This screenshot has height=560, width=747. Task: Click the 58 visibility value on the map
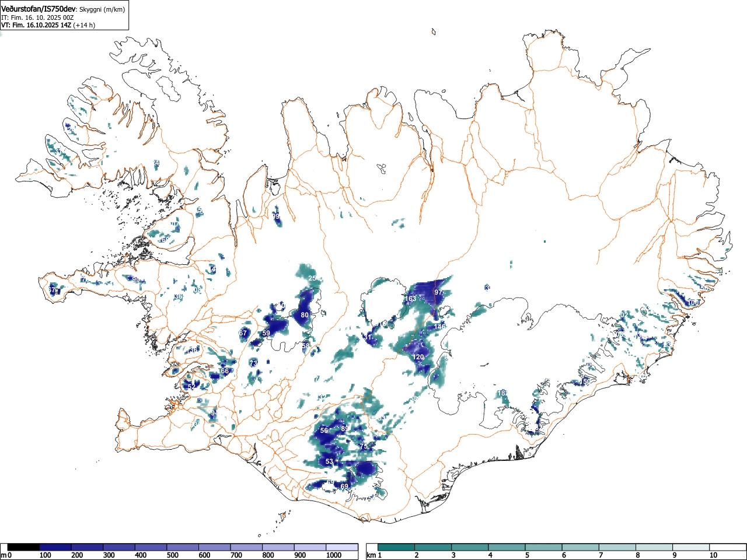[x=306, y=346]
